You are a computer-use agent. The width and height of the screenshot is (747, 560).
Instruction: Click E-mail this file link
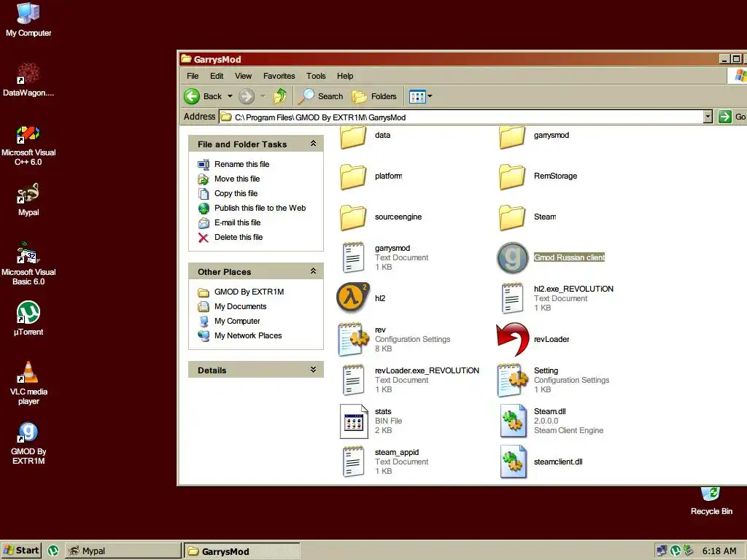tap(237, 222)
